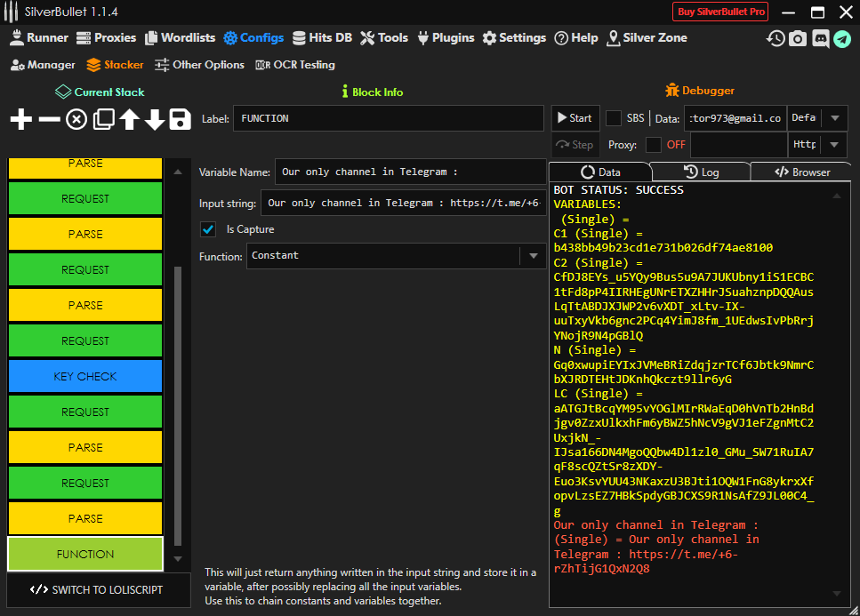
Task: Remove the selected block with the minus icon
Action: (x=50, y=119)
